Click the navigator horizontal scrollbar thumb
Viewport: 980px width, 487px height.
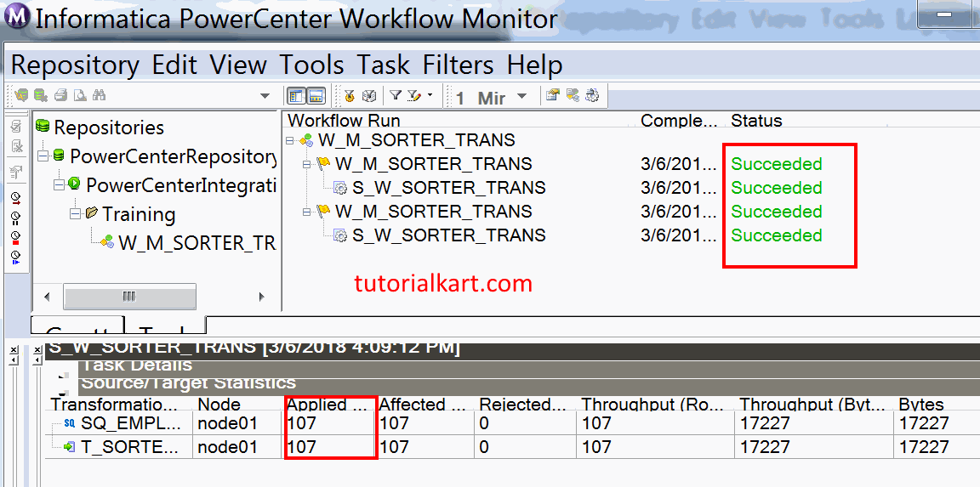tap(129, 297)
